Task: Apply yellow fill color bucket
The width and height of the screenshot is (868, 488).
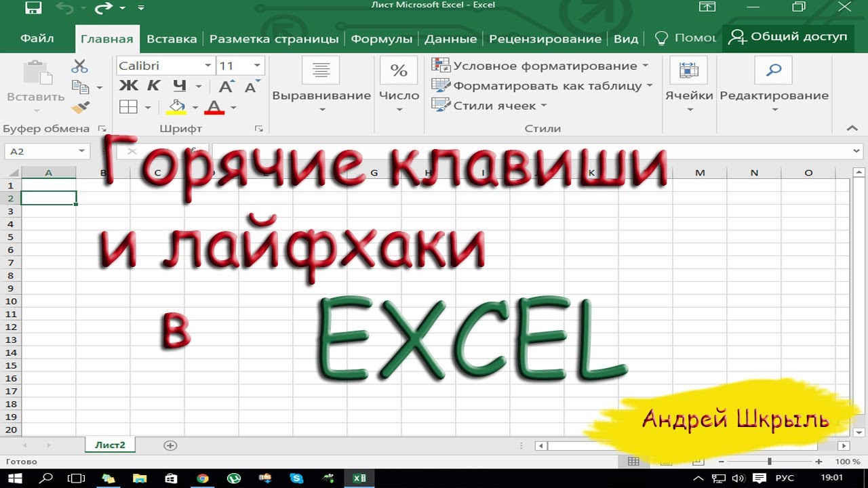Action: tap(176, 107)
